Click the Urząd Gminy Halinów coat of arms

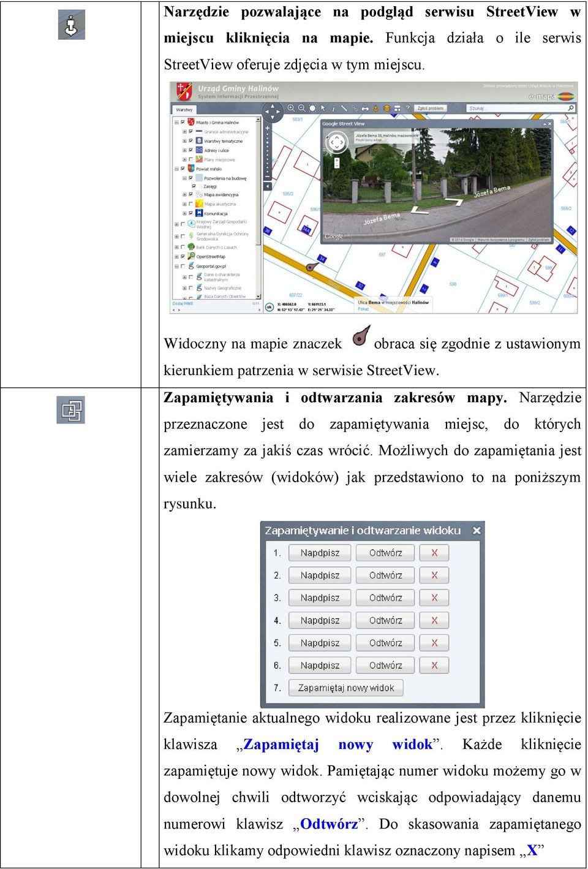point(184,91)
